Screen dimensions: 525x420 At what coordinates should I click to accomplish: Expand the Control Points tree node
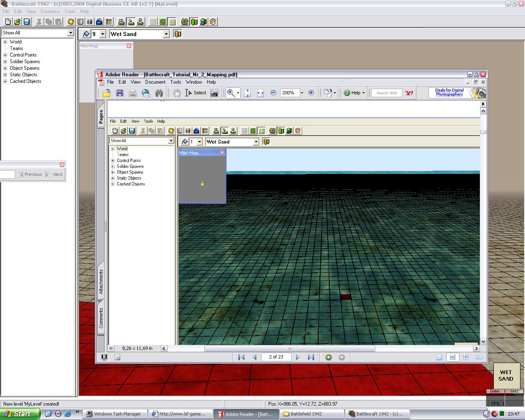(5, 55)
